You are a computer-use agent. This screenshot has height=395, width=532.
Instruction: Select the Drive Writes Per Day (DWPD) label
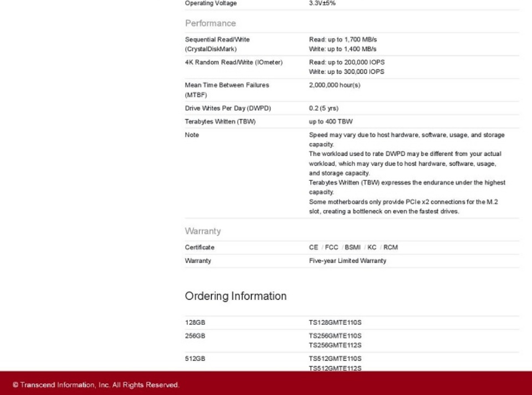(x=228, y=108)
